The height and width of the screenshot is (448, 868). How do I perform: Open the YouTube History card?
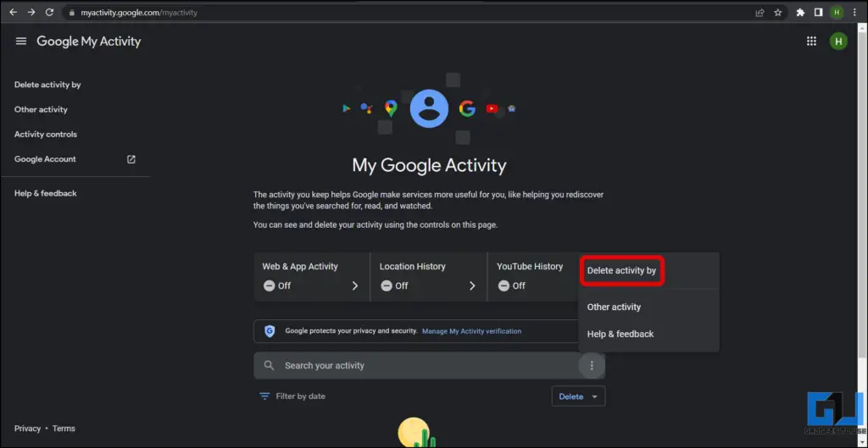tap(533, 277)
